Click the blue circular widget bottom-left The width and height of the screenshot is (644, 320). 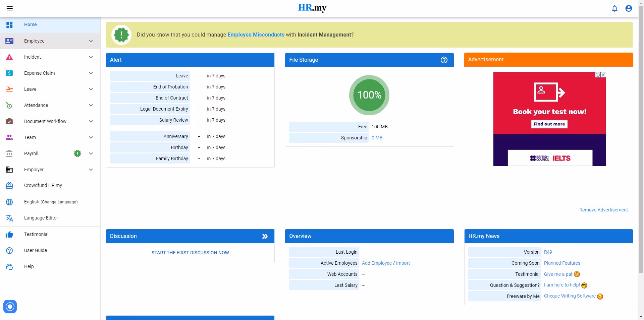(x=10, y=307)
